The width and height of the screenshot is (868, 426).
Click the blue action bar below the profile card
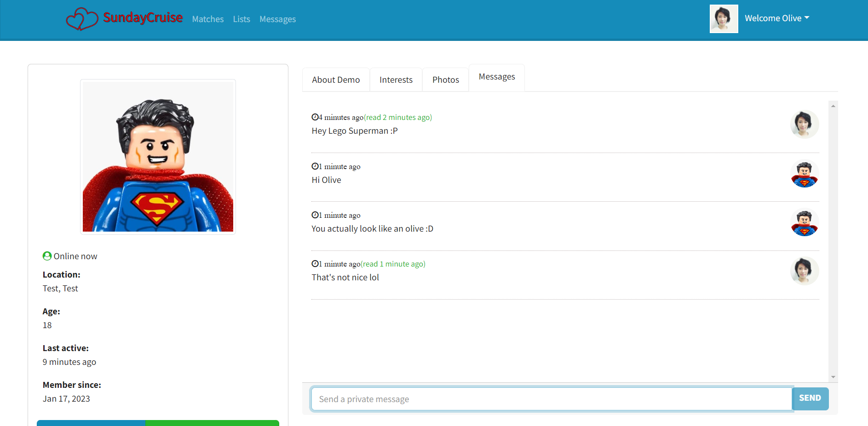pyautogui.click(x=91, y=423)
